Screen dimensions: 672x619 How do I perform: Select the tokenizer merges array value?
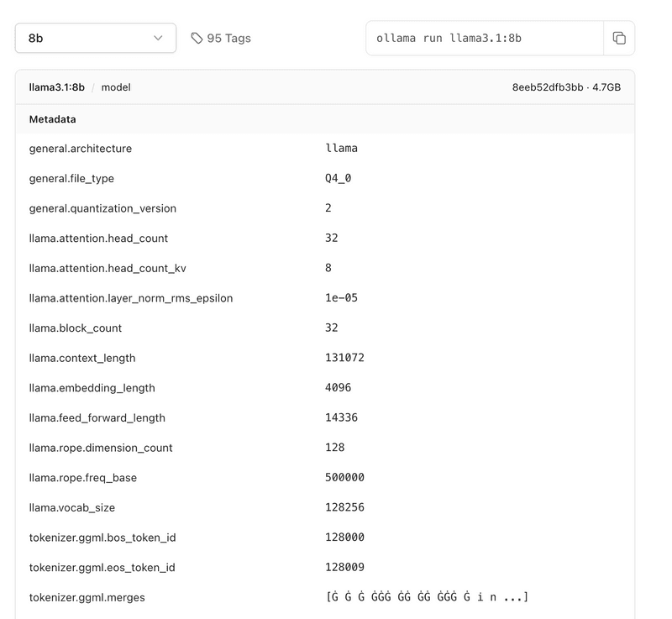coord(428,597)
